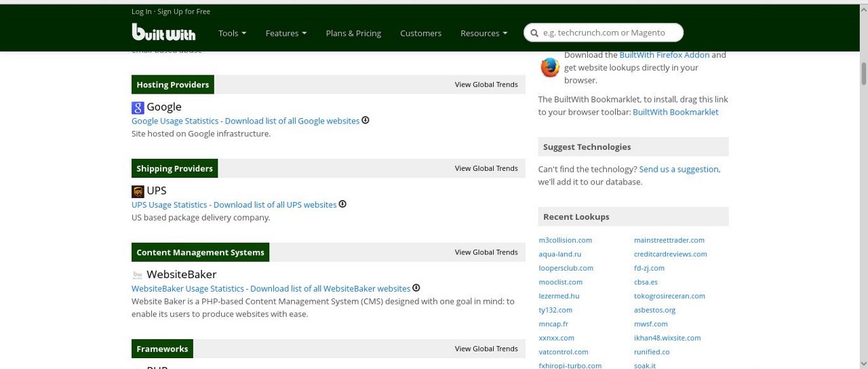Open recent lookup aqua-land.ru

point(560,254)
